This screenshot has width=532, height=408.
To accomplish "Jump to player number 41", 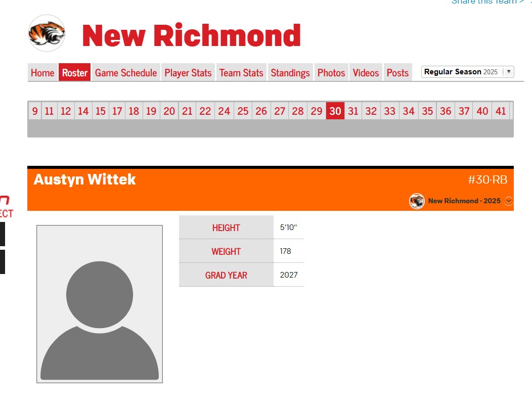I will point(501,111).
